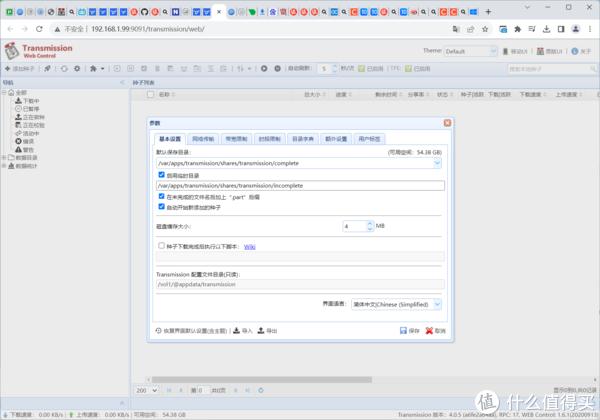Click the translate page icon in address bar
The width and height of the screenshot is (600, 420).
pos(456,29)
